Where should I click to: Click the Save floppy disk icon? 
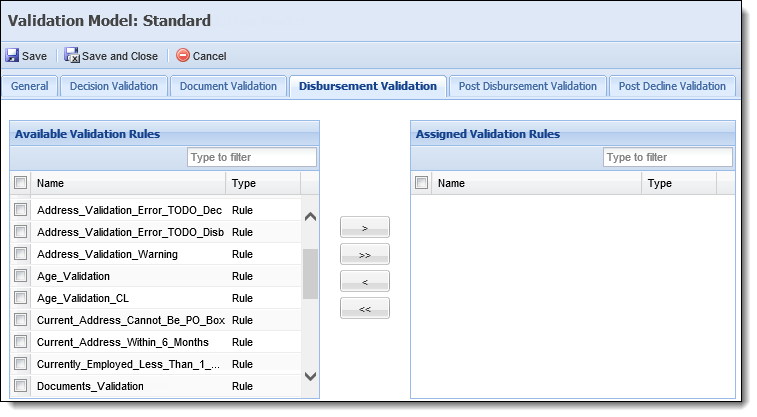click(12, 56)
